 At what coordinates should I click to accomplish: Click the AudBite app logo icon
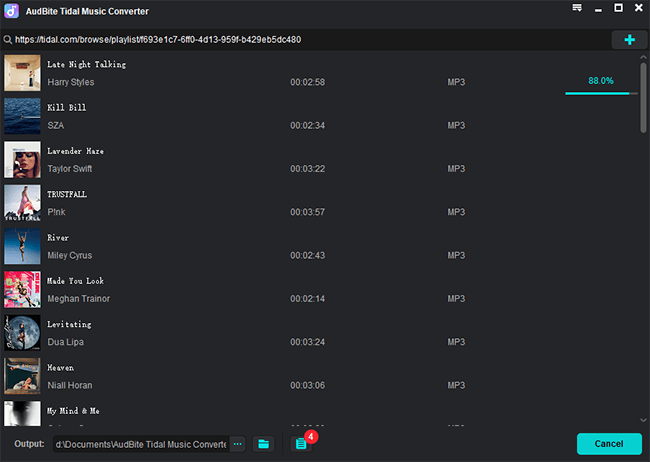(10, 9)
